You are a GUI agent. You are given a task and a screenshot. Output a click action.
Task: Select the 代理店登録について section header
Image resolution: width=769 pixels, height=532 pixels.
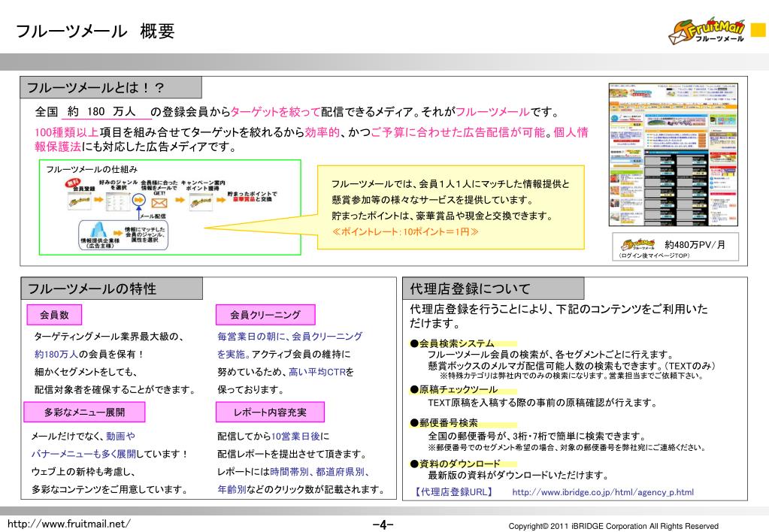(x=493, y=289)
